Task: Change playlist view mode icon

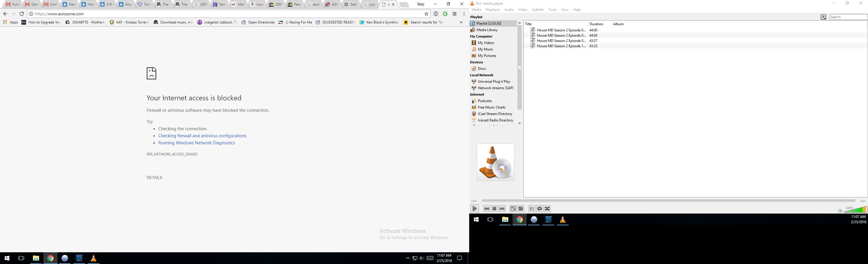Action: 823,17
